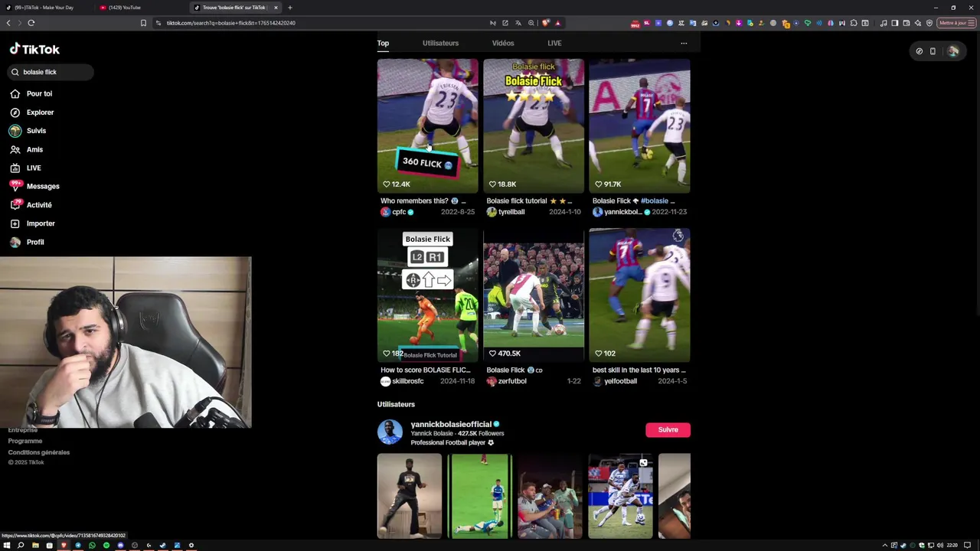
Task: Click the profile avatar at top right
Action: coord(953,51)
